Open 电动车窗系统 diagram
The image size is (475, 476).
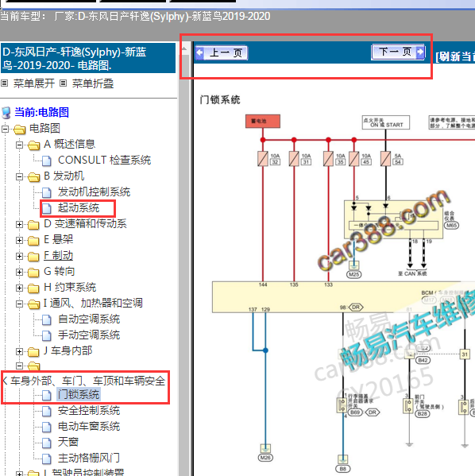coord(89,426)
